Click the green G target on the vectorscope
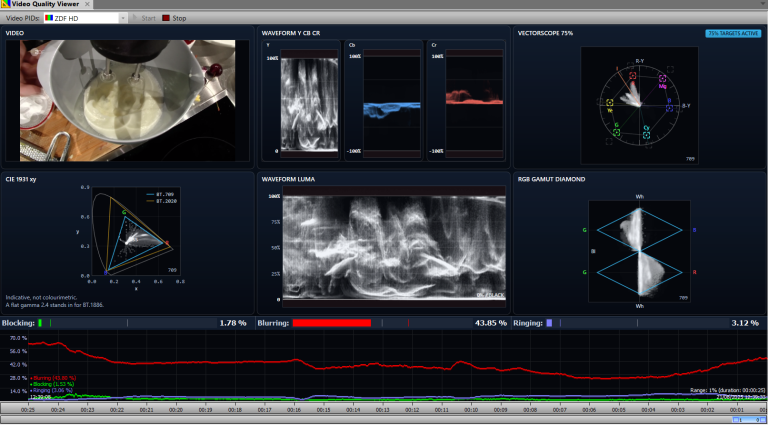 coord(617,132)
